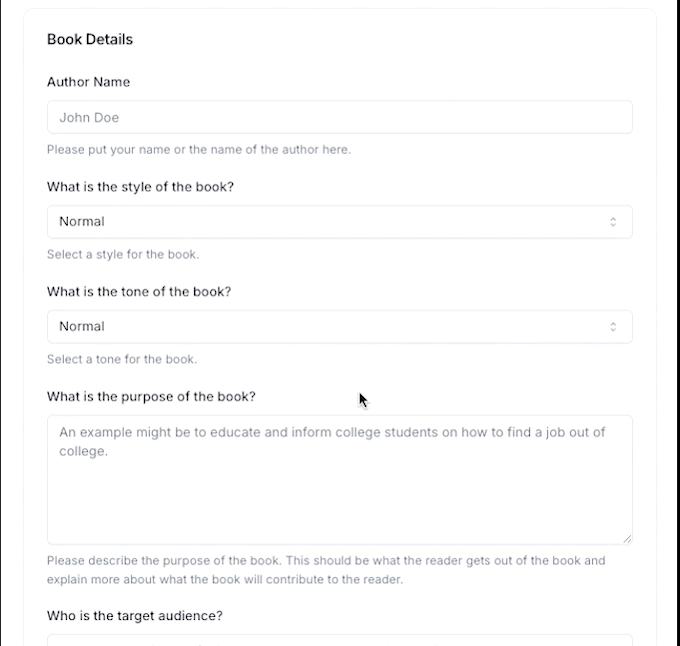
Task: Click the John Doe placeholder text
Action: 89,118
